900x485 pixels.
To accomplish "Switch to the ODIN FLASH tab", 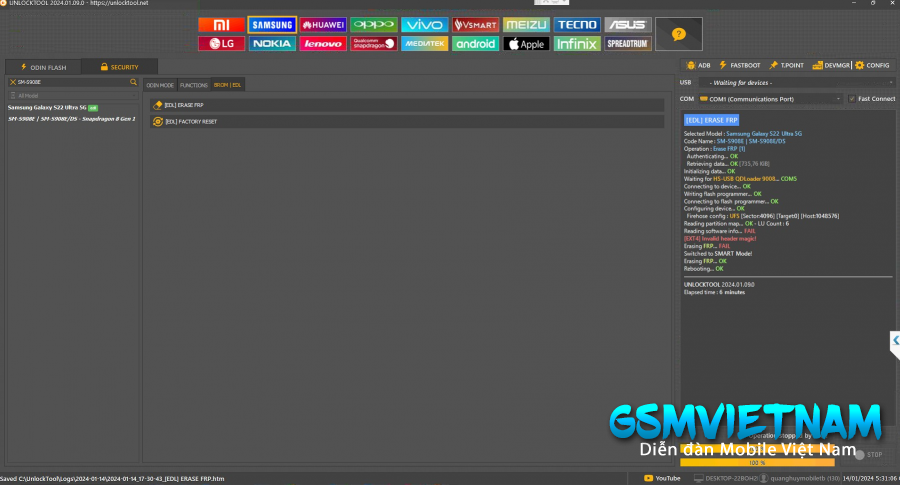I will click(44, 67).
